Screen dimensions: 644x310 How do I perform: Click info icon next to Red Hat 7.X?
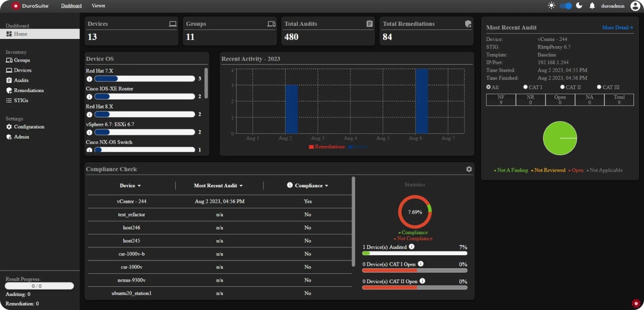coord(89,79)
